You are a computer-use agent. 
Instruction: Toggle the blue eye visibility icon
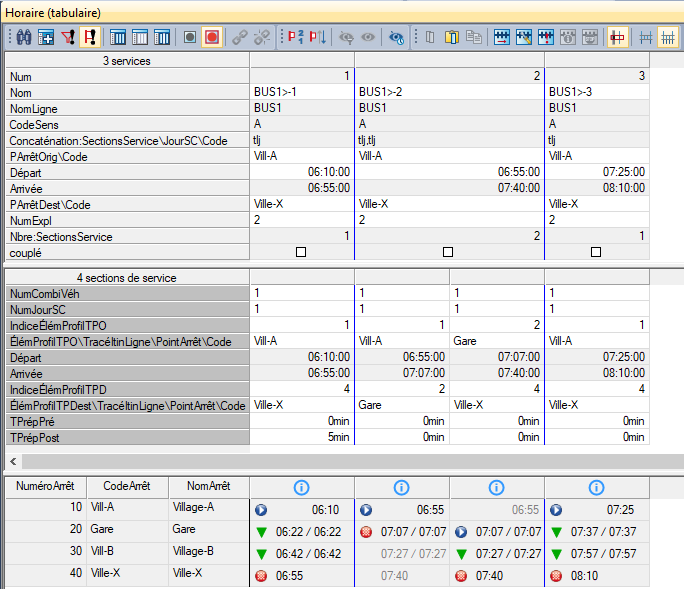click(396, 37)
